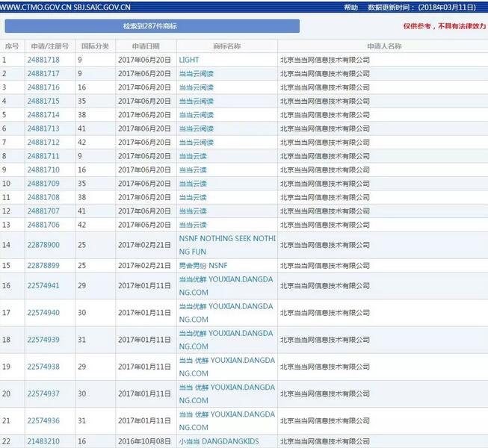Screen dimensions: 488x448
Task: Open YOUXIAN.DANGDANG.COM trademark in row 19
Action: point(227,367)
